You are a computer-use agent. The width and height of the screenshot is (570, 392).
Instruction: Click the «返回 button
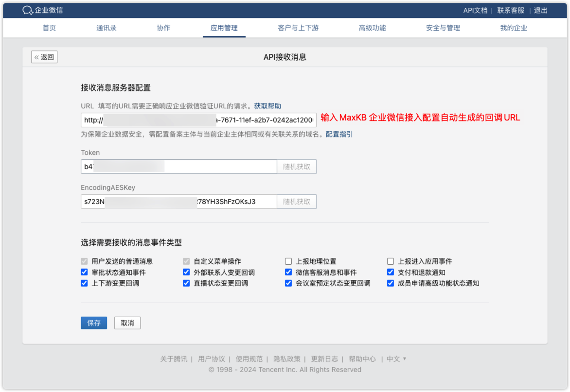tap(44, 56)
